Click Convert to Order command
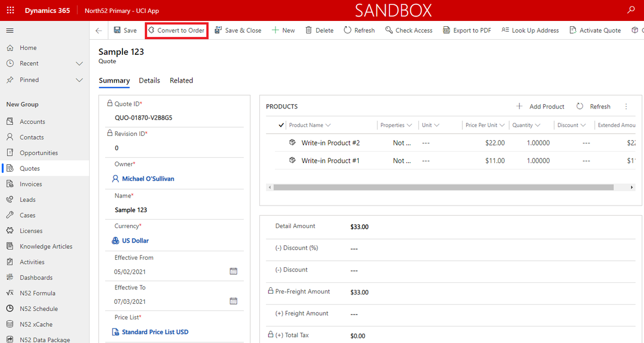Screen dimensions: 644x343 [x=177, y=31]
